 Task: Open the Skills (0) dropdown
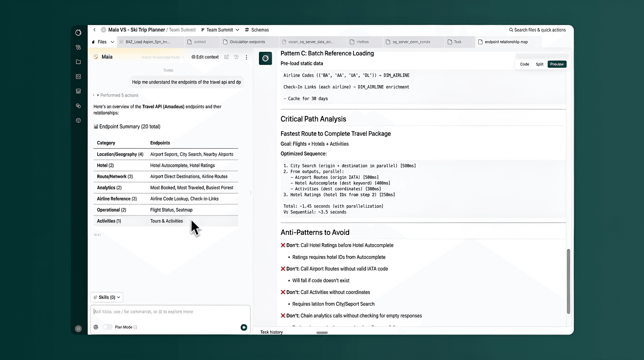tap(107, 297)
